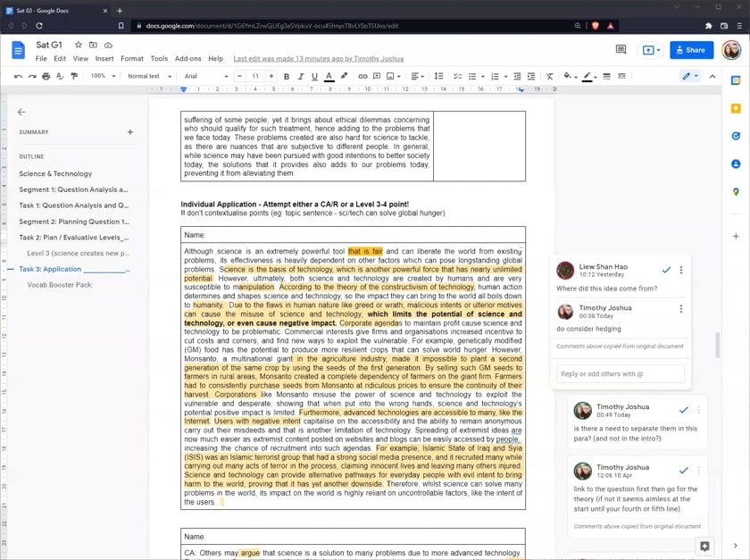This screenshot has width=750, height=560.
Task: Close the document outline with back arrow
Action: pos(21,113)
